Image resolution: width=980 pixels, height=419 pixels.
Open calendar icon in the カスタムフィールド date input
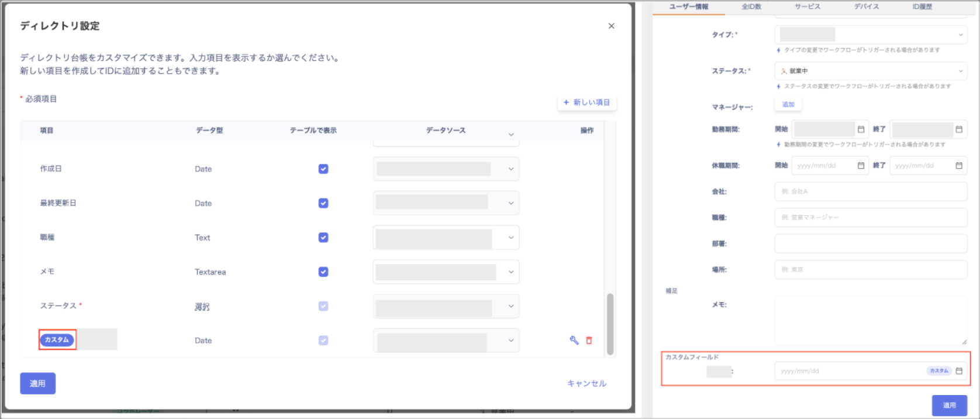(x=959, y=371)
